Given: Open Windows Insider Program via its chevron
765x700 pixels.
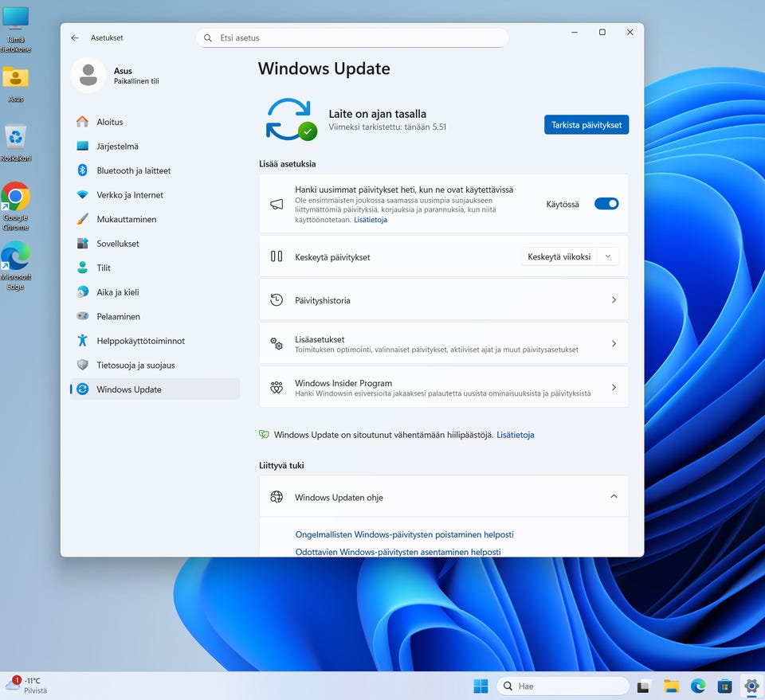Looking at the screenshot, I should (614, 388).
